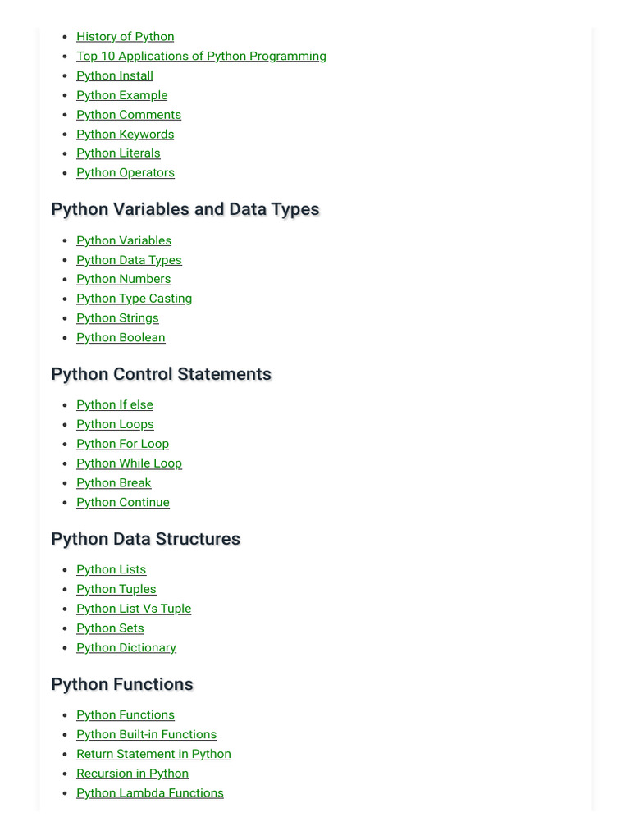Select the Python Operators link
This screenshot has height=840, width=630.
(x=126, y=173)
